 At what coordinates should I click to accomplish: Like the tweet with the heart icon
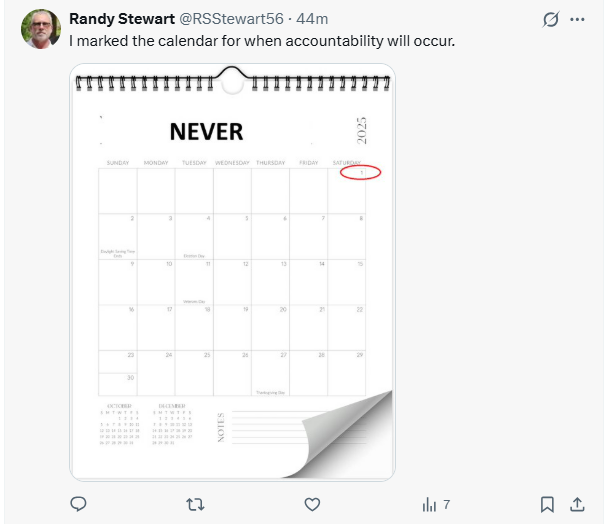click(x=312, y=504)
